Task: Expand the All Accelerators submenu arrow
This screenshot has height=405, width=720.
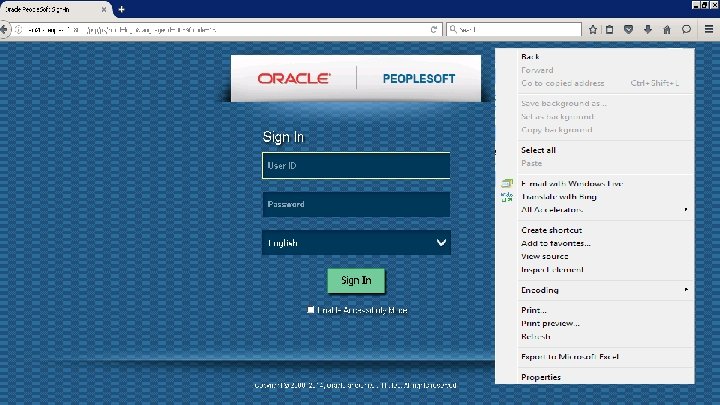Action: coord(686,210)
